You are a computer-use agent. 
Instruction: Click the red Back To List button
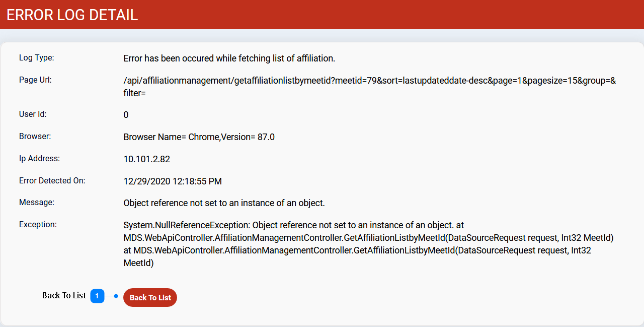[x=150, y=297]
